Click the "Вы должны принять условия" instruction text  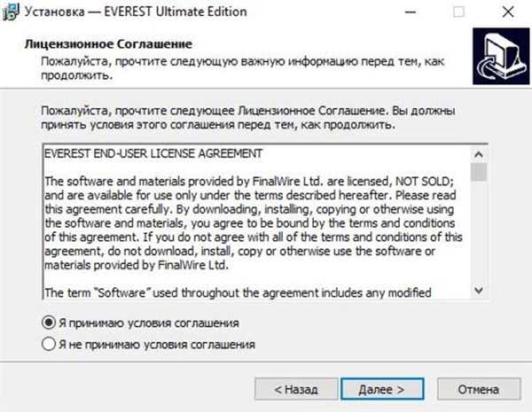[x=248, y=118]
